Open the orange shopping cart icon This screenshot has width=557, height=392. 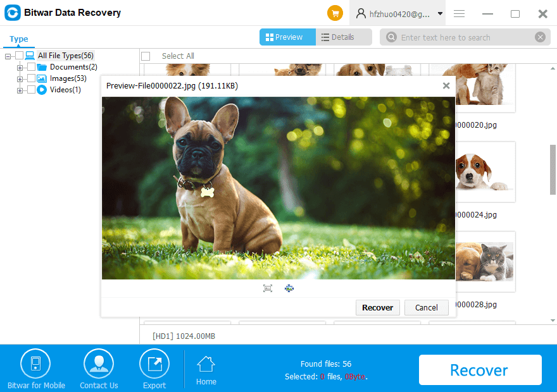pyautogui.click(x=335, y=13)
